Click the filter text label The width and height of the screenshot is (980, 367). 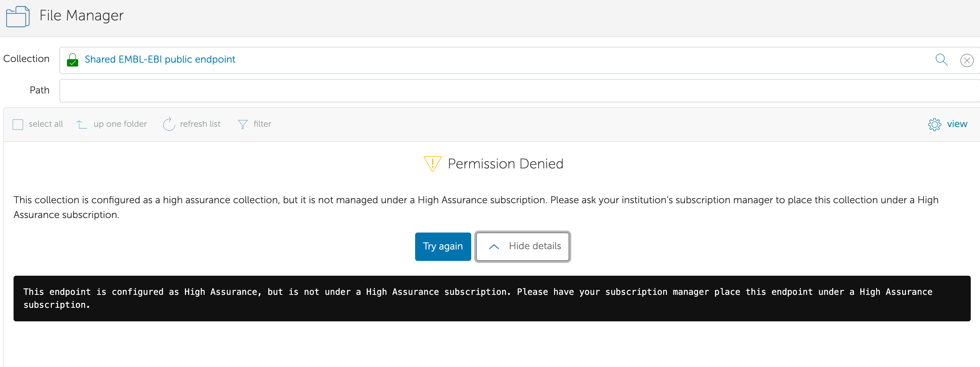(x=262, y=124)
